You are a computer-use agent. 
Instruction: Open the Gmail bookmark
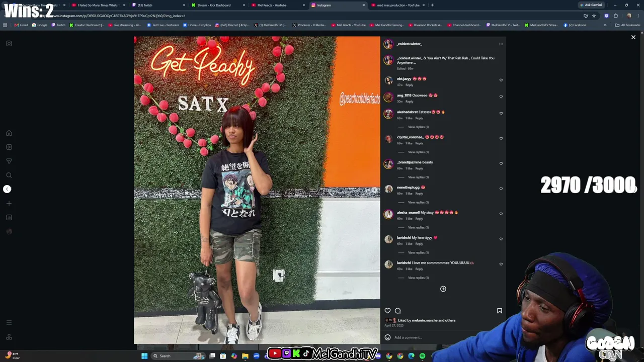[21, 25]
